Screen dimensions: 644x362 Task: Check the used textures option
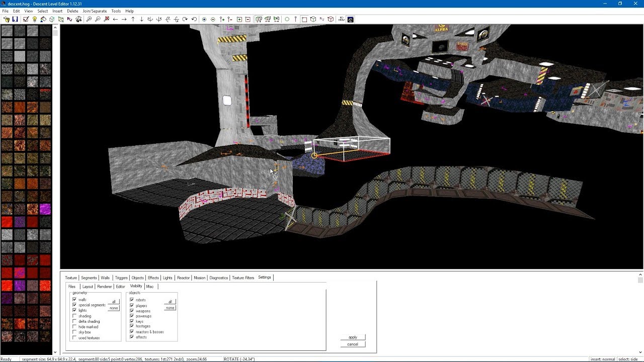[74, 337]
